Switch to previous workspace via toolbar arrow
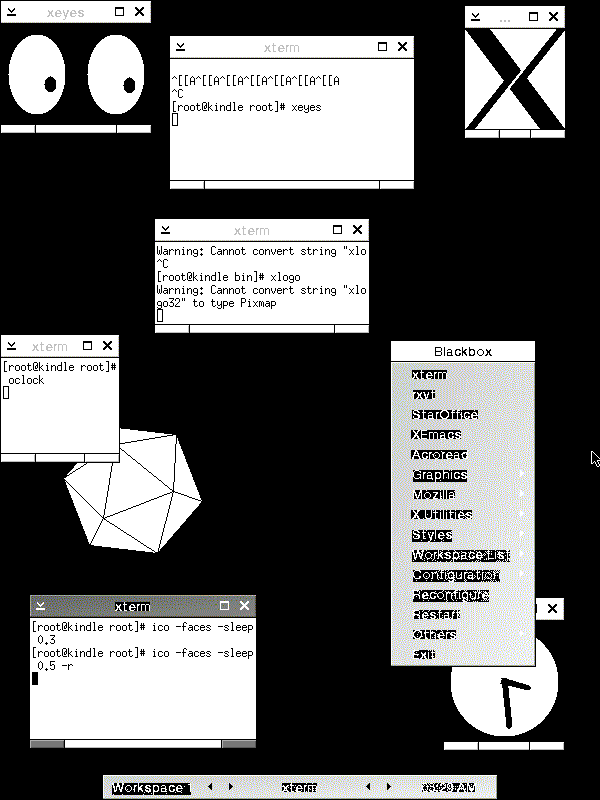This screenshot has width=600, height=800. pyautogui.click(x=210, y=787)
